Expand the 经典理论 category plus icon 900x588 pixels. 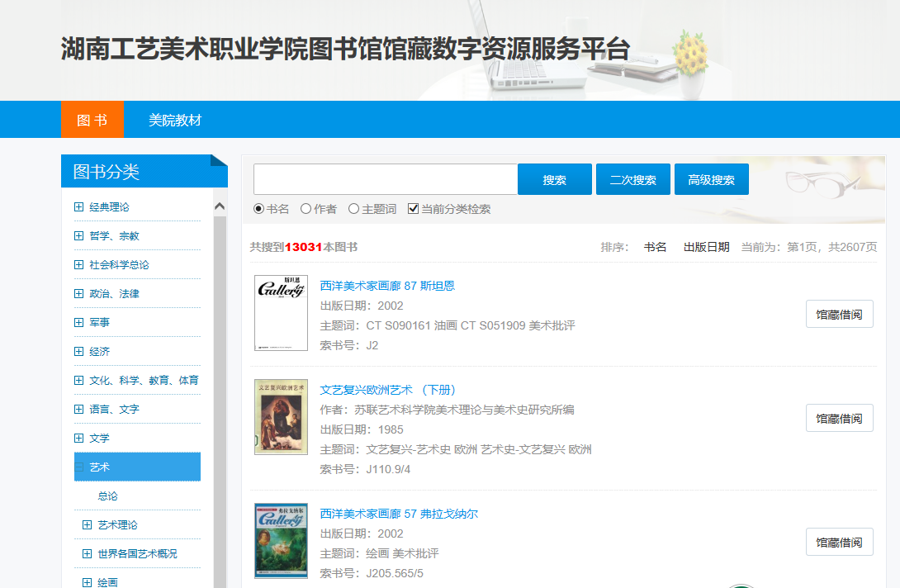(78, 207)
